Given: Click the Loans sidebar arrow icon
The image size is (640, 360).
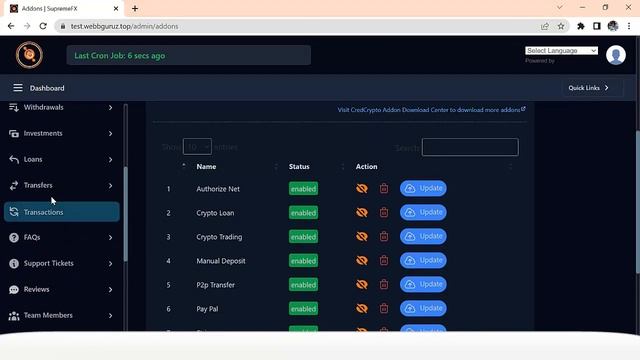Looking at the screenshot, I should coord(14,160).
